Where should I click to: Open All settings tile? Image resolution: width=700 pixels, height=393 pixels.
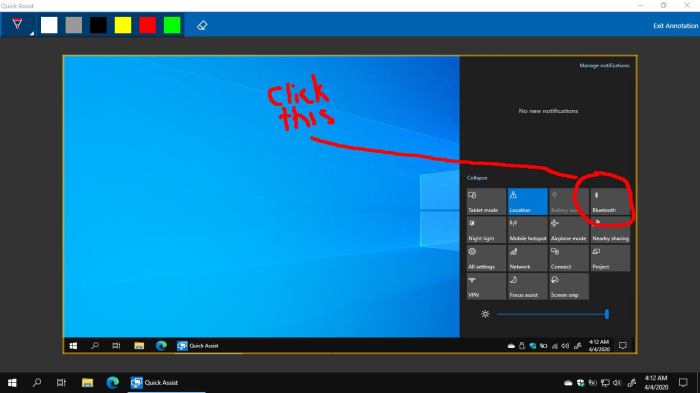click(x=486, y=258)
